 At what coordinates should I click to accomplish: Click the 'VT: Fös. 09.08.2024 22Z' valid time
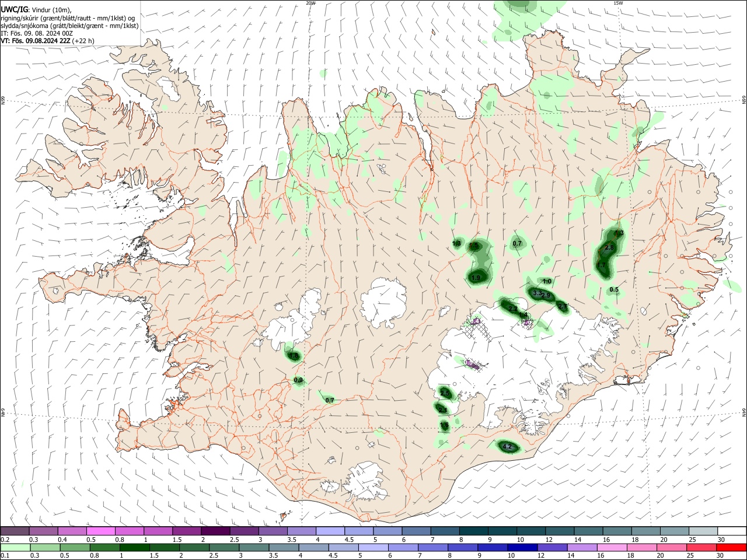[x=36, y=41]
